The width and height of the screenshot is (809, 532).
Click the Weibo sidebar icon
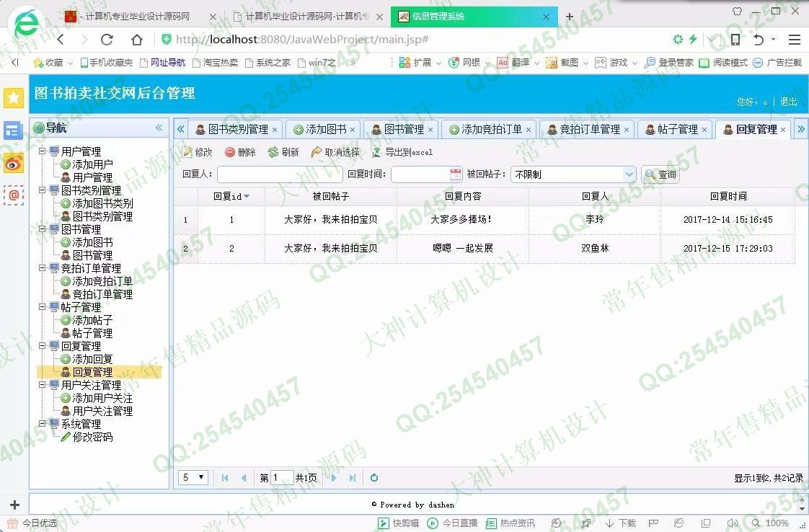coord(14,164)
